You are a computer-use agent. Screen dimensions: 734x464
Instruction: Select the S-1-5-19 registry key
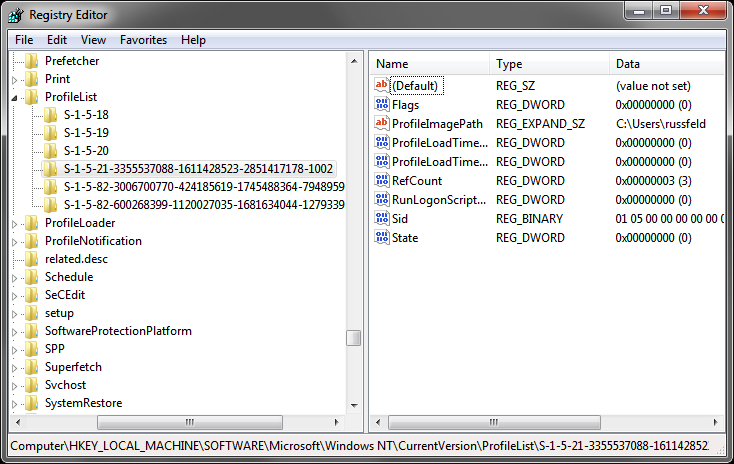(86, 133)
